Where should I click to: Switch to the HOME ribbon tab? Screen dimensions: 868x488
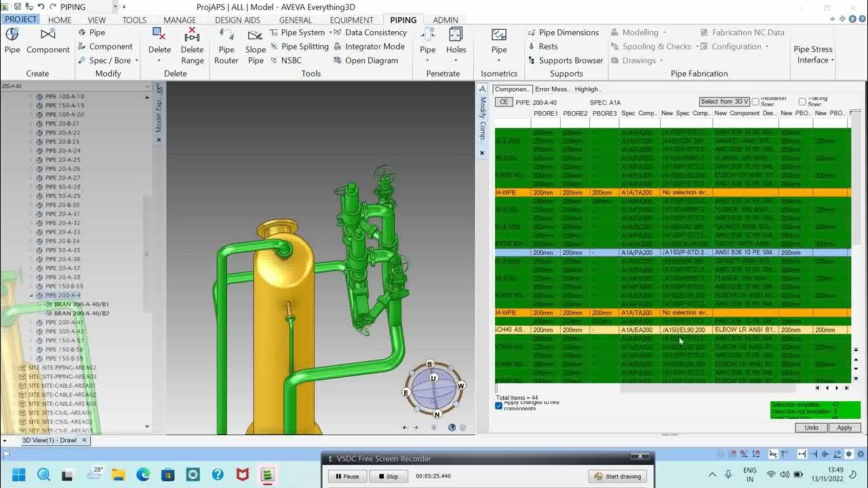click(60, 20)
